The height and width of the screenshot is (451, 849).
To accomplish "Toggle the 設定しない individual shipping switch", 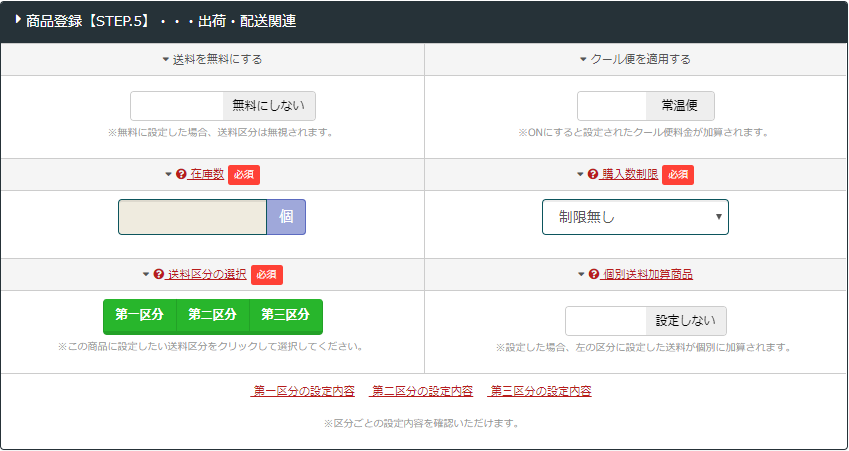I will click(645, 321).
